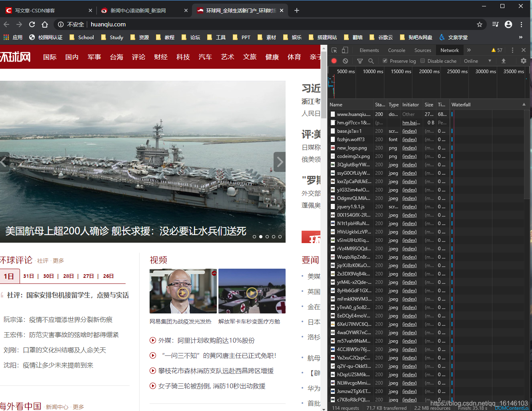Select the last carousel dot
Screen dimensions: 532x411
click(x=280, y=237)
